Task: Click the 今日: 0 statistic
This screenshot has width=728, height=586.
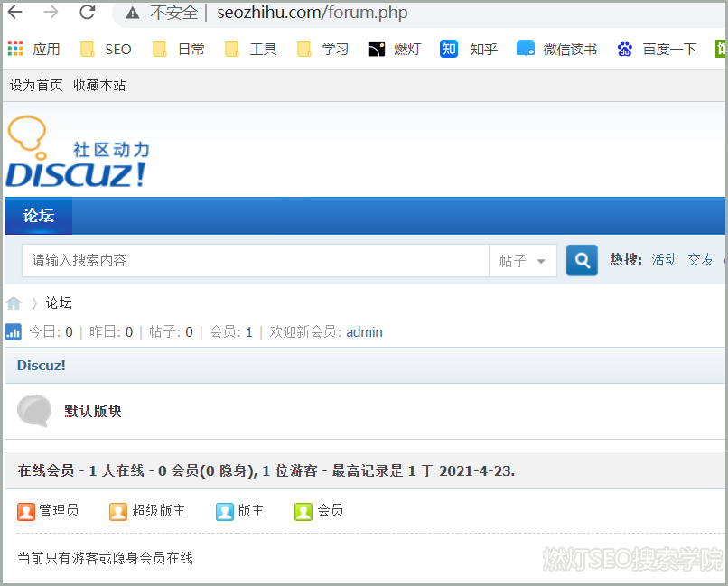Action: tap(51, 332)
